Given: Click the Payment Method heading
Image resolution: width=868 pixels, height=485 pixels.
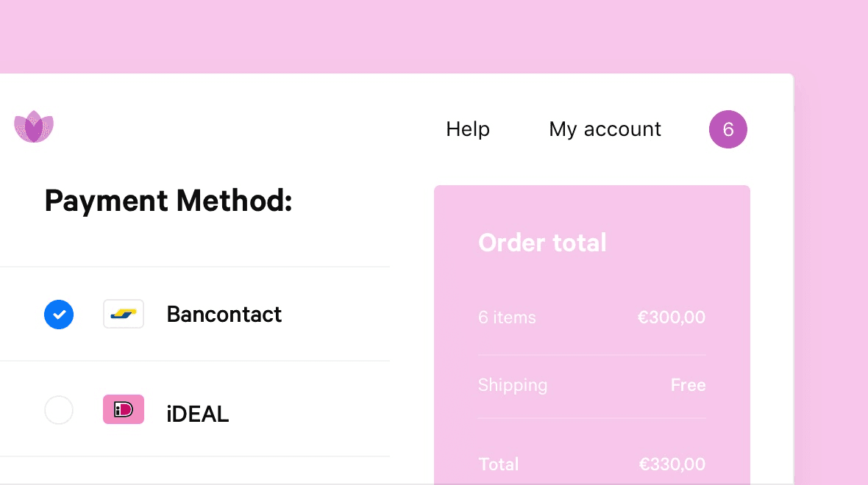Looking at the screenshot, I should point(168,200).
